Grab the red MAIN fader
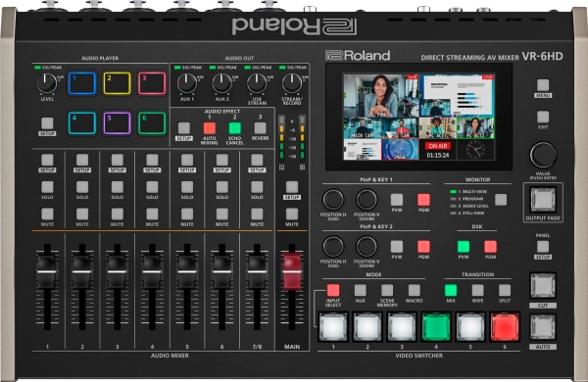This screenshot has width=588, height=382. [292, 271]
